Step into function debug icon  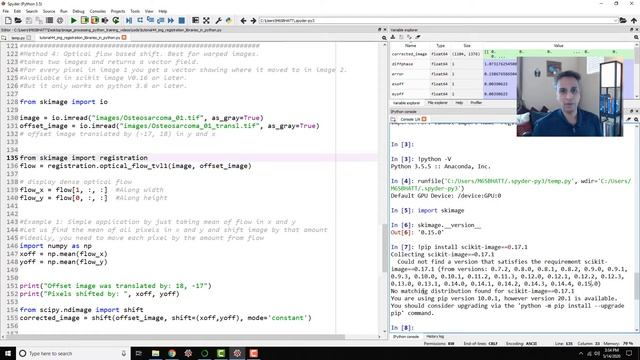[x=150, y=20]
